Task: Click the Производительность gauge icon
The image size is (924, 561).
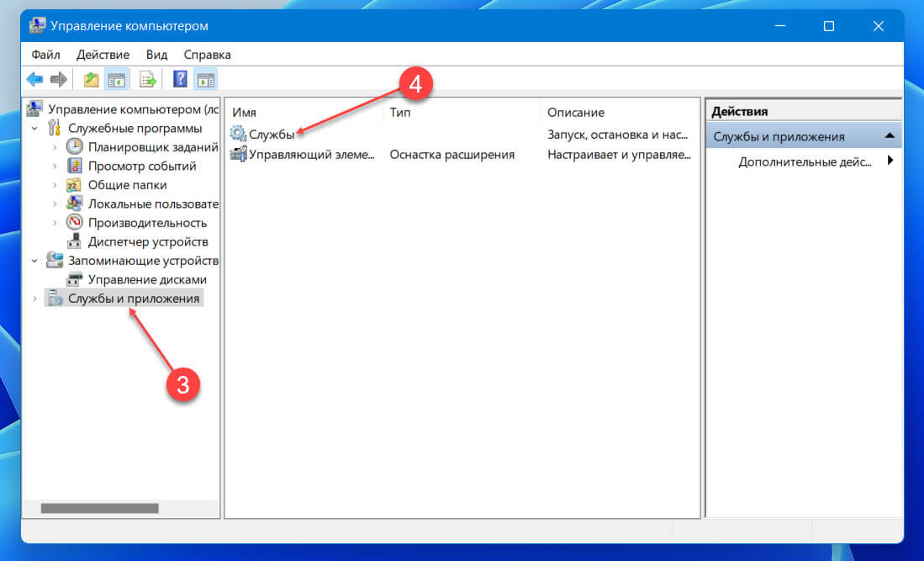Action: tap(74, 222)
